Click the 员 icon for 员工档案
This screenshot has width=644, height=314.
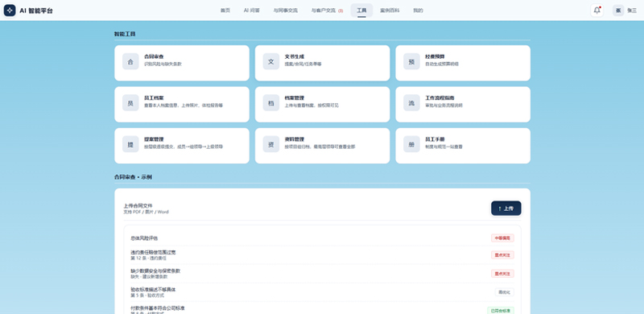tap(130, 103)
